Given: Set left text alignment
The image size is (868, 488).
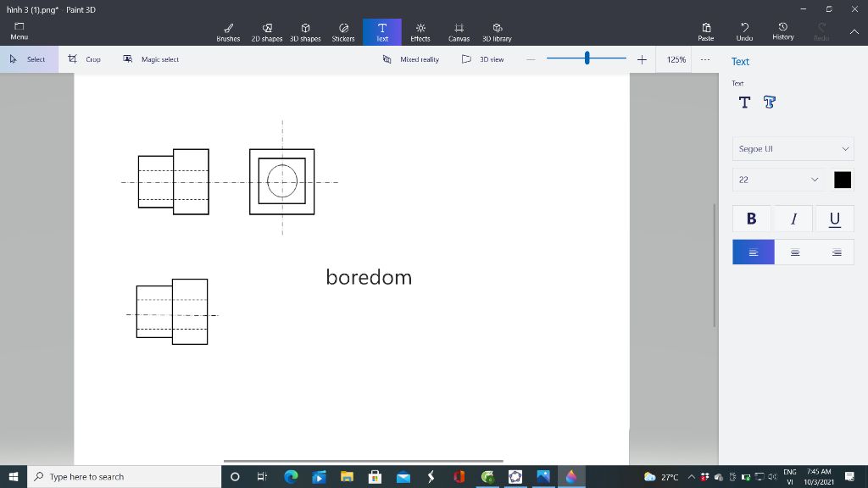Looking at the screenshot, I should [754, 252].
